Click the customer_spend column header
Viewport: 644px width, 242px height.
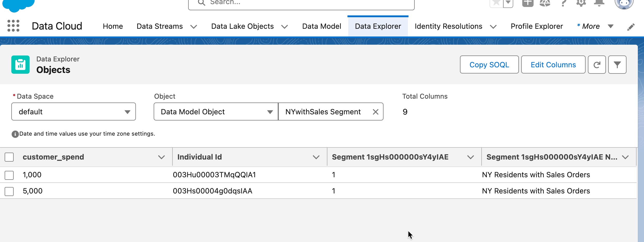coord(53,157)
